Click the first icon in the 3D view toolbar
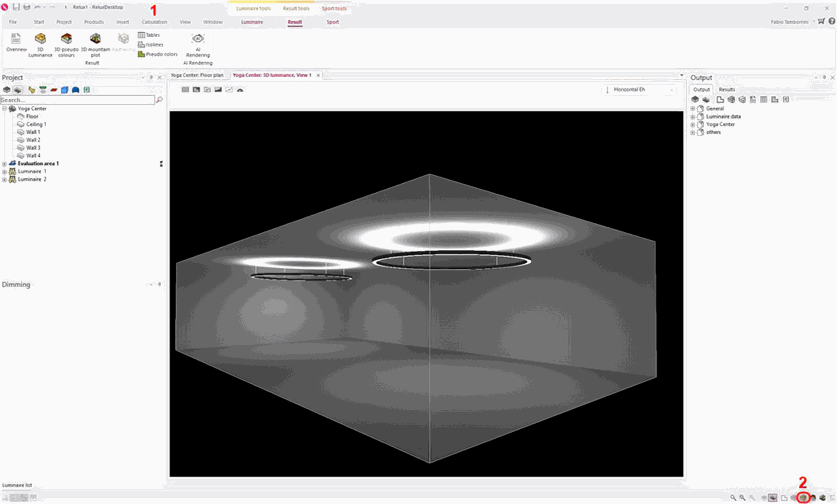 click(185, 89)
